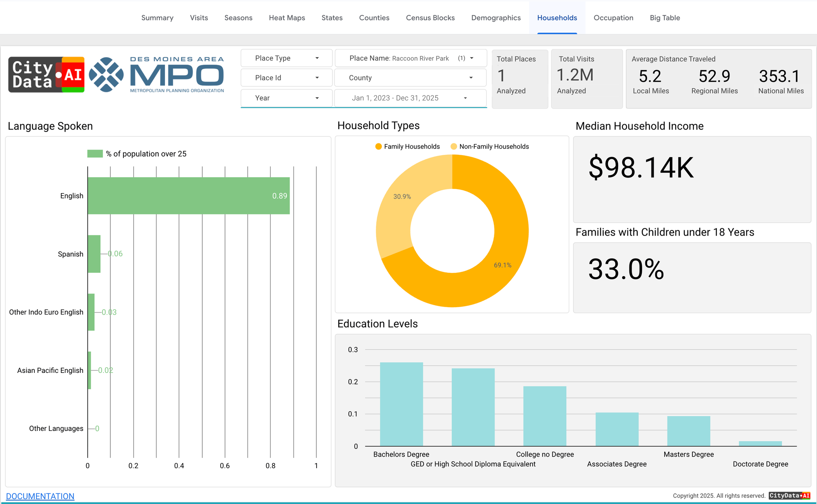Switch to the Demographics tab

496,18
